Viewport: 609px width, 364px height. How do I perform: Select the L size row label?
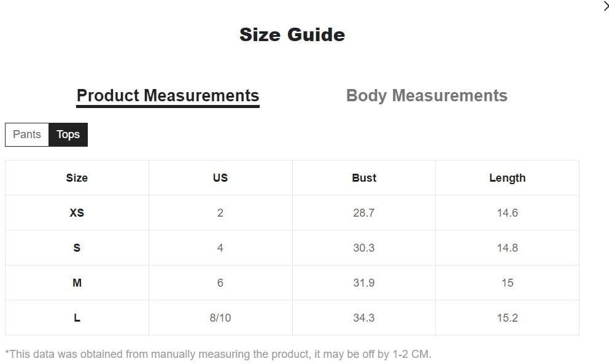tap(77, 318)
